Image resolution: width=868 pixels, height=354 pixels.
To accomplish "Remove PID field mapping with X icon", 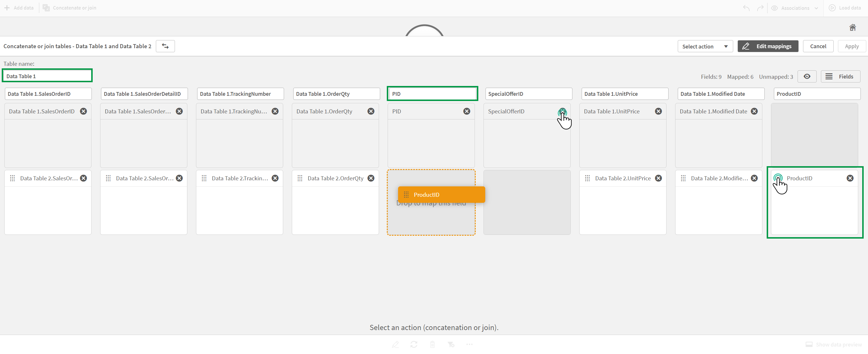I will (467, 111).
